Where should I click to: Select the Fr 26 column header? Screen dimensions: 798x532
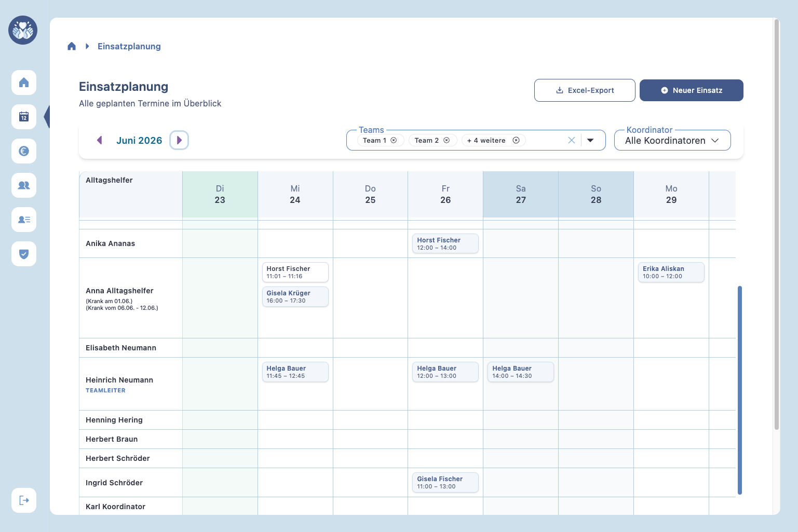pos(445,194)
